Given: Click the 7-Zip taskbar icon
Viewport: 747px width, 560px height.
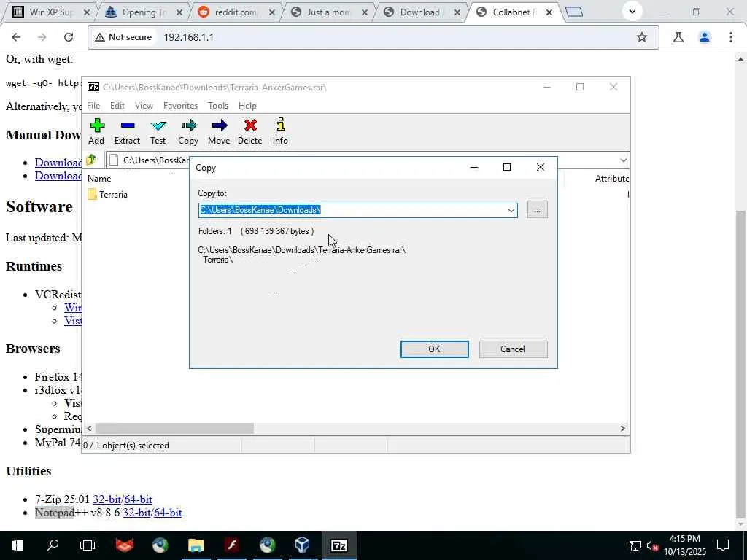Looking at the screenshot, I should click(x=338, y=545).
